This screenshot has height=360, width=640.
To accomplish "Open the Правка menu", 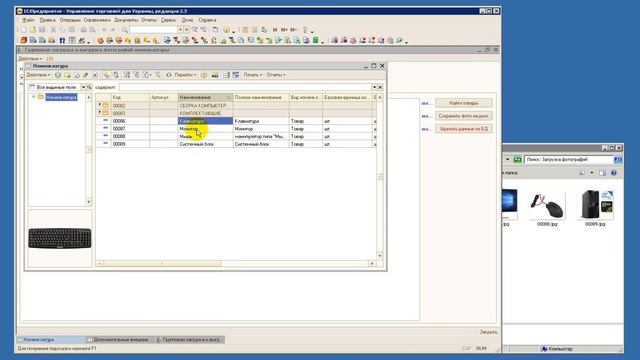I will click(x=48, y=20).
